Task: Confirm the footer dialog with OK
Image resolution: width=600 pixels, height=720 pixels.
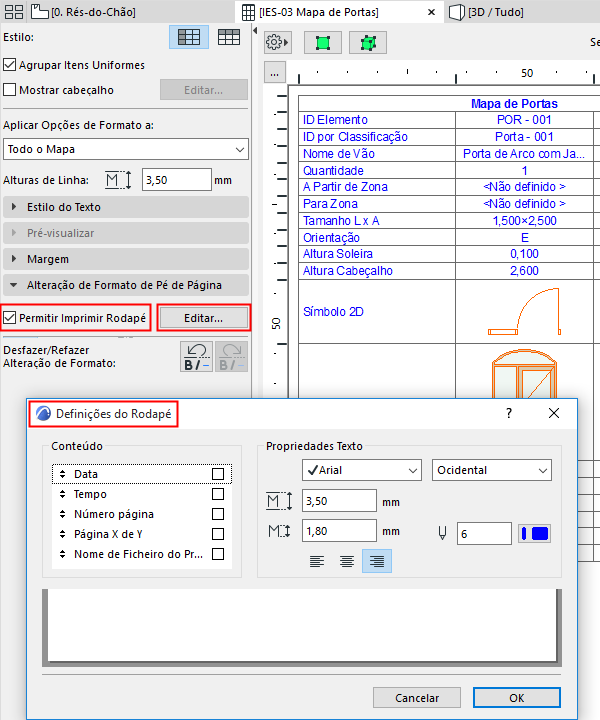Action: (x=516, y=698)
